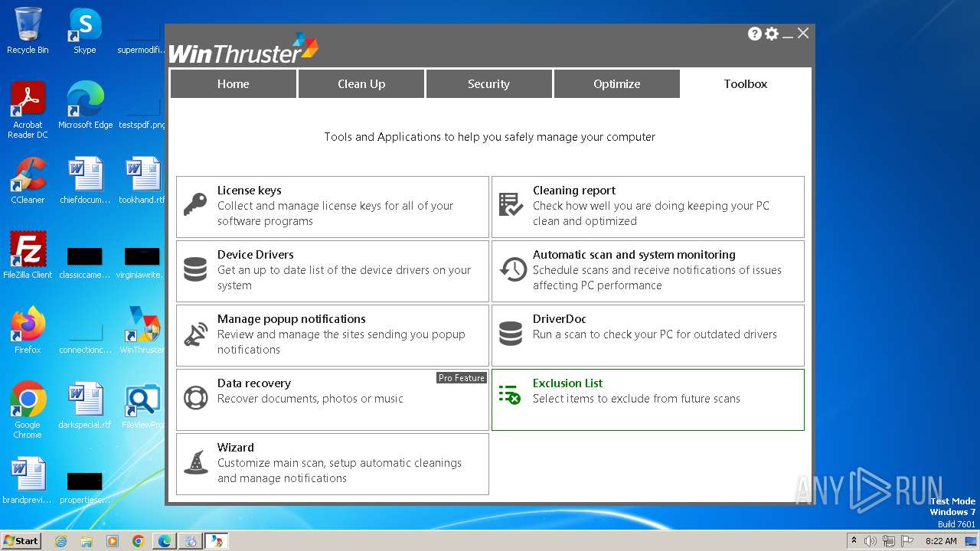Click Data recovery title text
Viewport: 980px width, 551px height.
(x=253, y=383)
